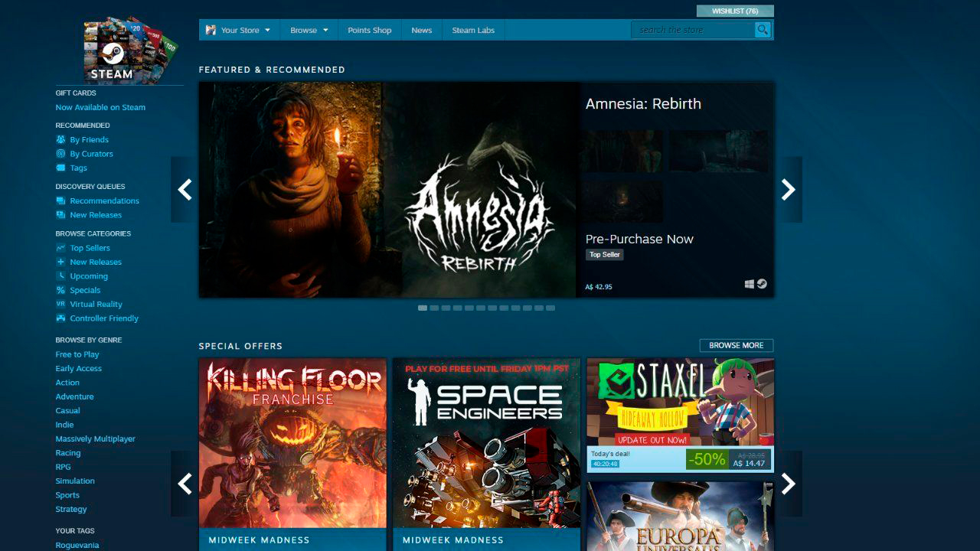Screen dimensions: 980x551
Task: Click the Wishlist (76) button
Action: 734,11
